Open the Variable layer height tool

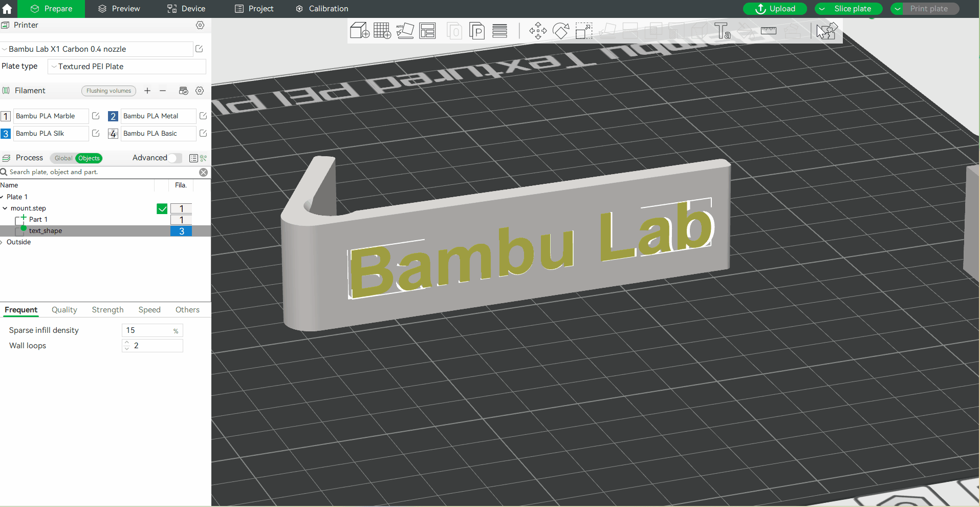click(x=499, y=31)
